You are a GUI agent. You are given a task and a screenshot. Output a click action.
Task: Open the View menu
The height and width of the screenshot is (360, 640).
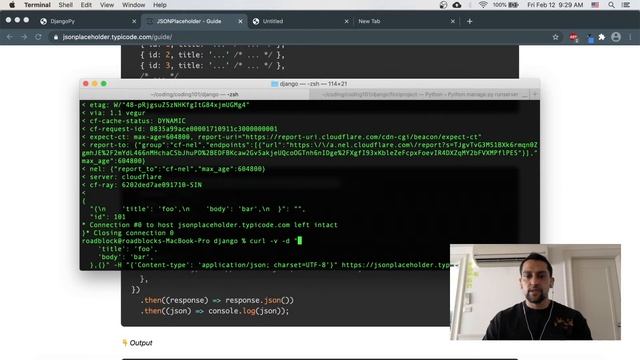[107, 5]
